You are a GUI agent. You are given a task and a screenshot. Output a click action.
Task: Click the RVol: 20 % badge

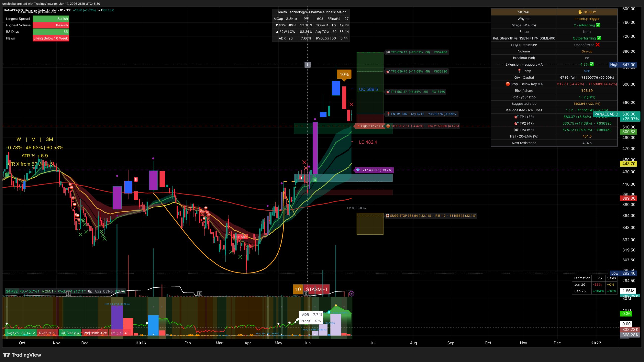pos(48,333)
